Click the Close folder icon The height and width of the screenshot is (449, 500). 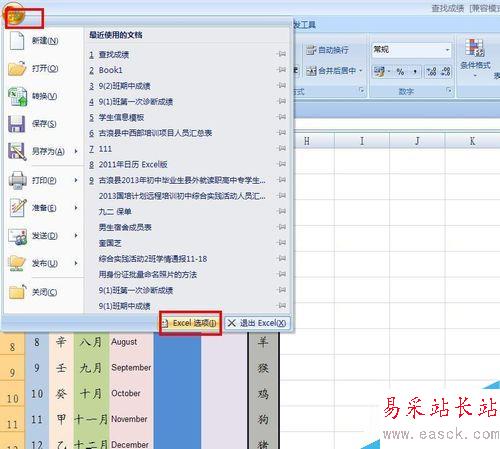17,292
